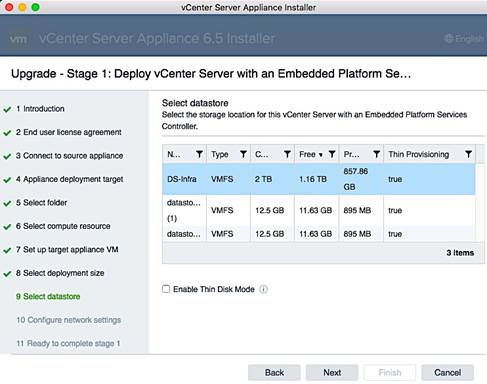Screen dimensions: 487x384
Task: Sort by Thin Provisioning column header
Action: pyautogui.click(x=419, y=154)
